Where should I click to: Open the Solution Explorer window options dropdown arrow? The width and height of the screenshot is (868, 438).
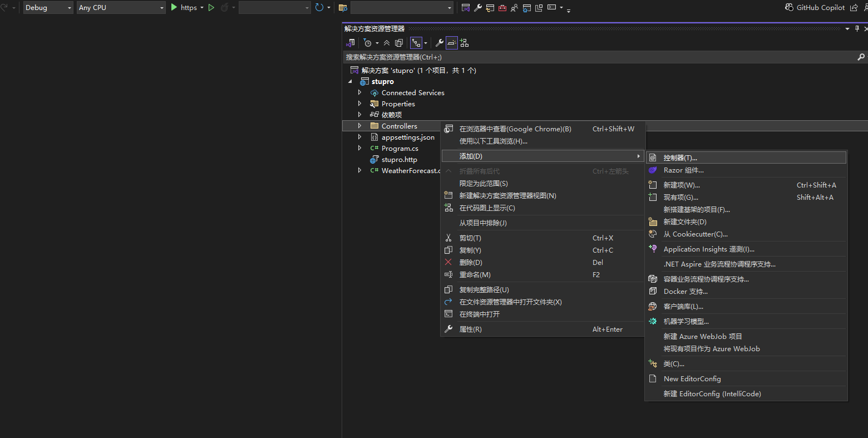847,28
